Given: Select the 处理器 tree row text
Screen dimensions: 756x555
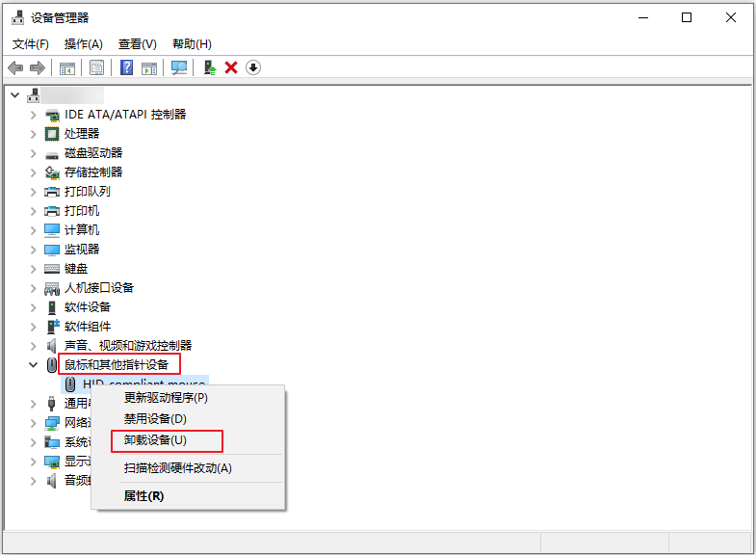Looking at the screenshot, I should click(x=82, y=134).
